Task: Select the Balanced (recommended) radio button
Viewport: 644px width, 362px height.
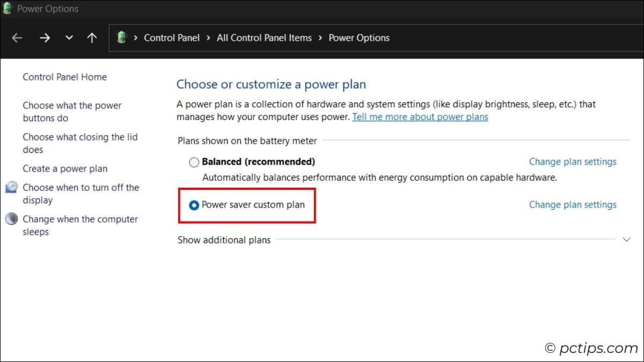Action: tap(194, 162)
